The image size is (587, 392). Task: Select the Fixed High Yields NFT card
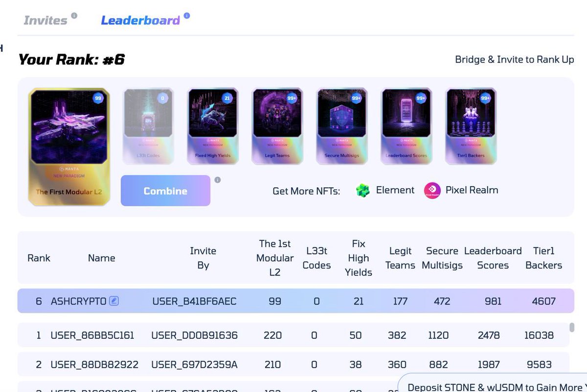pos(212,126)
